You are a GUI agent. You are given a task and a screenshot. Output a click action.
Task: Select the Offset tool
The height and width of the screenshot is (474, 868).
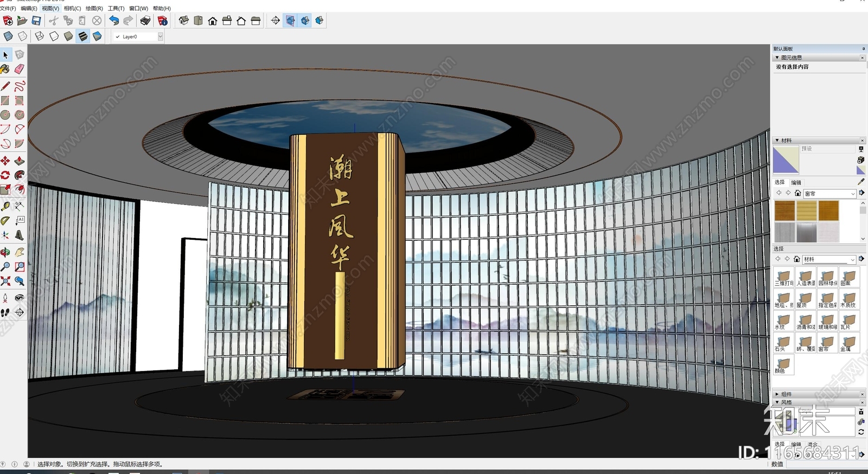(20, 189)
